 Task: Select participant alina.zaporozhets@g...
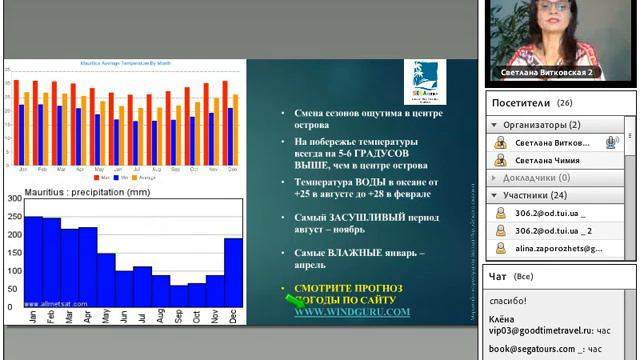coord(555,248)
